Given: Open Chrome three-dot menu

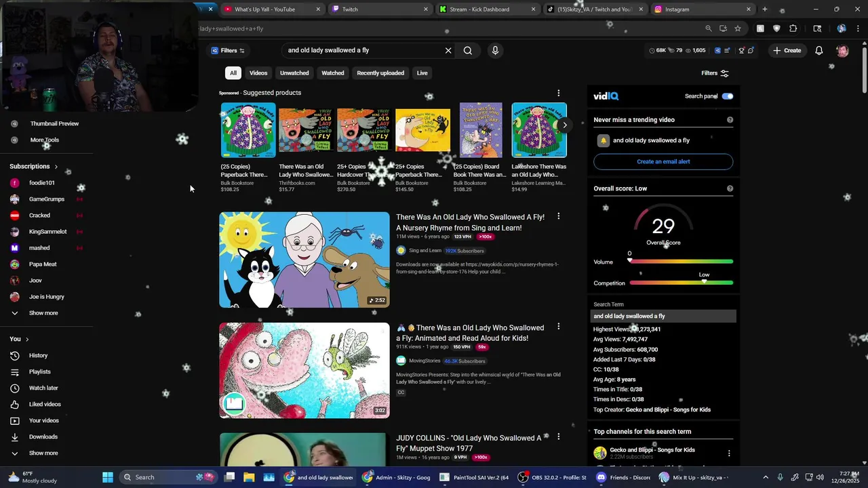Looking at the screenshot, I should (857, 28).
